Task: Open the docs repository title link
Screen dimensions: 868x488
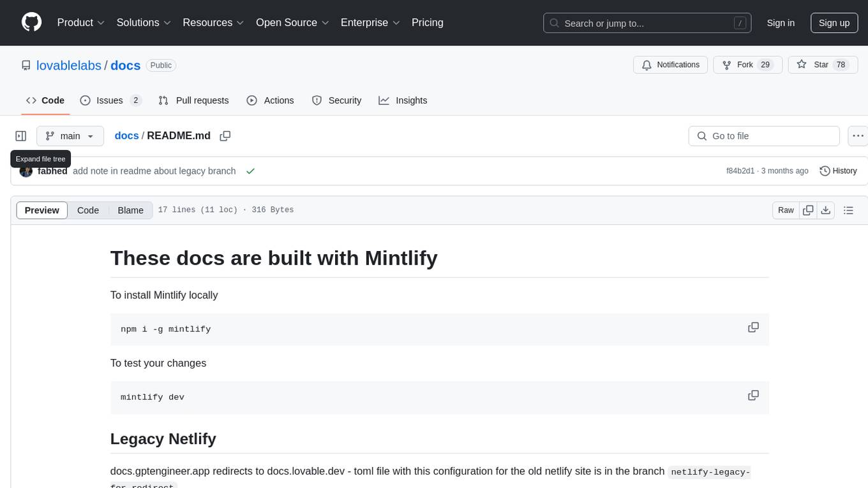Action: [125, 65]
